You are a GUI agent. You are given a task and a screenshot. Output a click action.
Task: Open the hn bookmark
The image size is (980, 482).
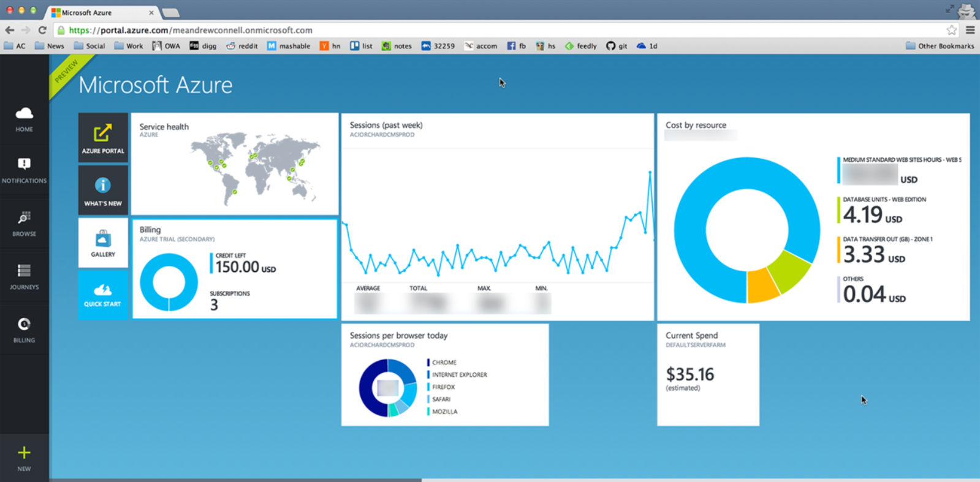click(x=330, y=46)
